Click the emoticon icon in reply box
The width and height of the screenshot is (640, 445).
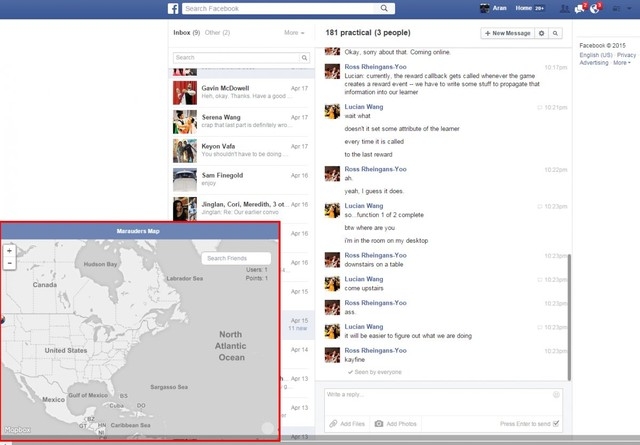click(556, 394)
